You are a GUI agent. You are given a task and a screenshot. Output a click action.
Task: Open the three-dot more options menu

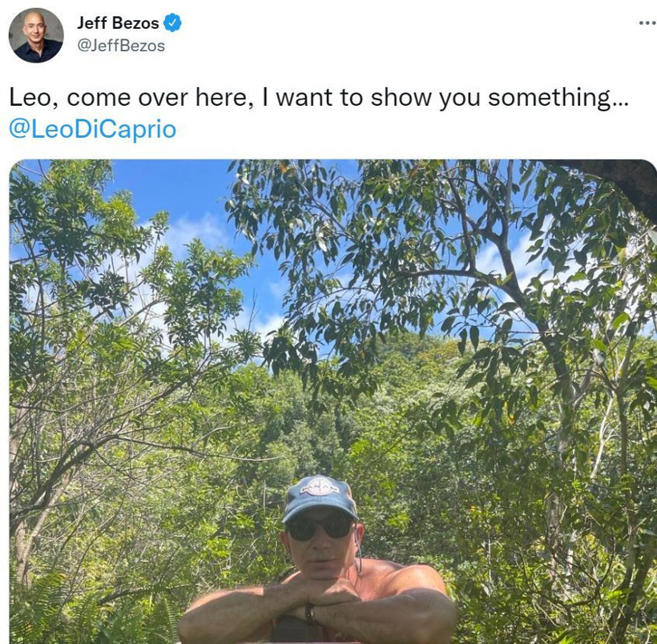click(647, 22)
